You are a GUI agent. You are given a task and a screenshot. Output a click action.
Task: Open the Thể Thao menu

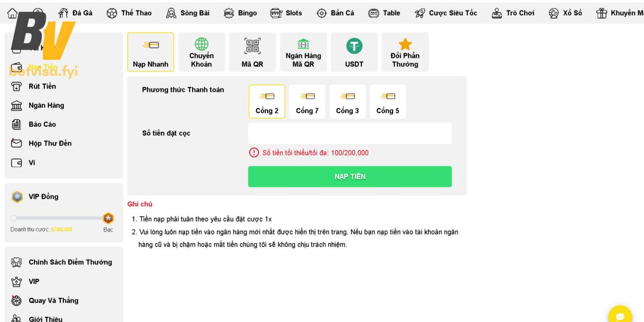coord(129,13)
